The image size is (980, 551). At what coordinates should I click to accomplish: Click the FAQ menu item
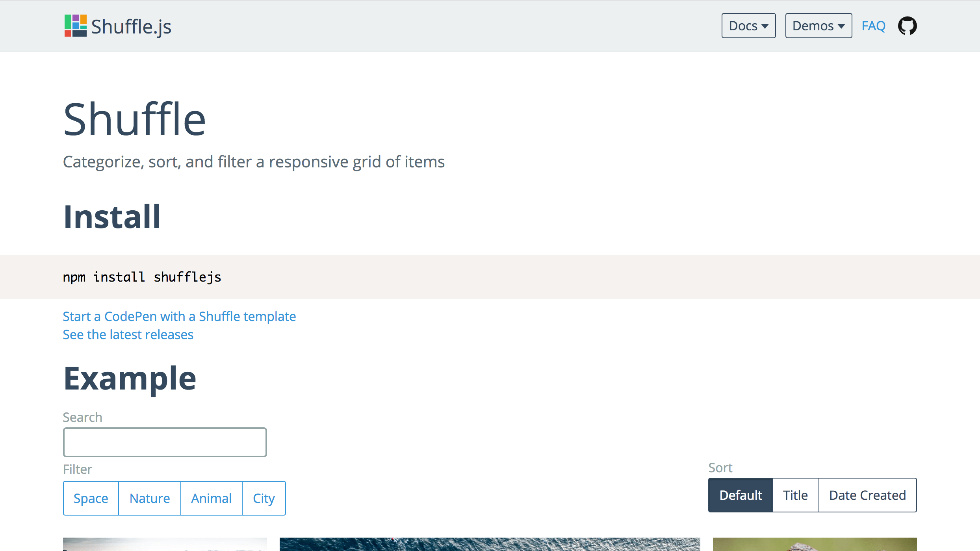click(x=873, y=26)
